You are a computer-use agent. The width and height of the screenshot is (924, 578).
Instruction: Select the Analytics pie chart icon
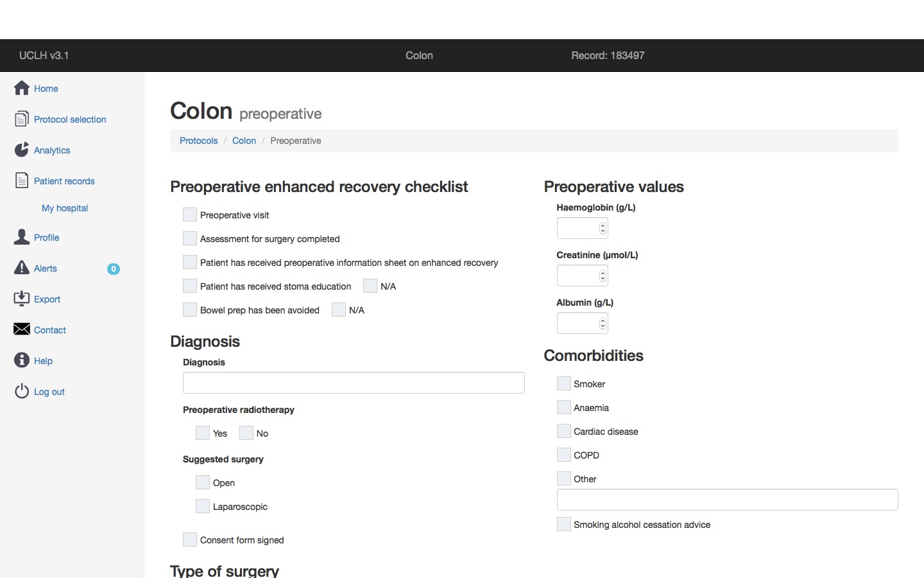(22, 150)
